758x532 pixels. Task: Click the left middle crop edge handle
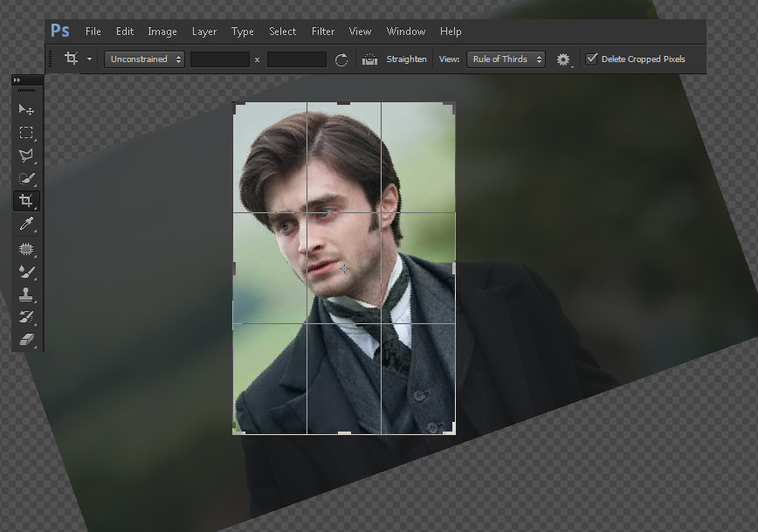tap(234, 268)
